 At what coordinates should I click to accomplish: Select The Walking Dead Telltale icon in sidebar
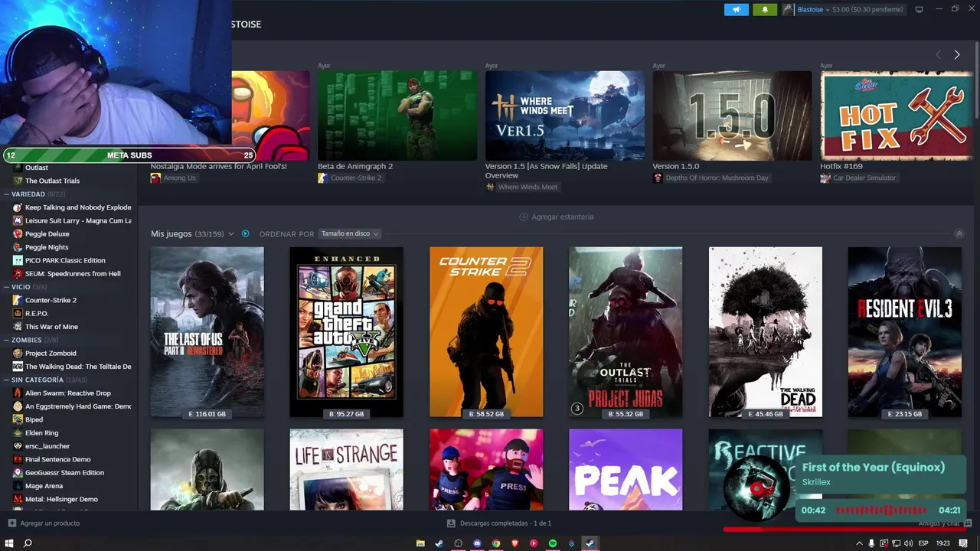pyautogui.click(x=18, y=367)
